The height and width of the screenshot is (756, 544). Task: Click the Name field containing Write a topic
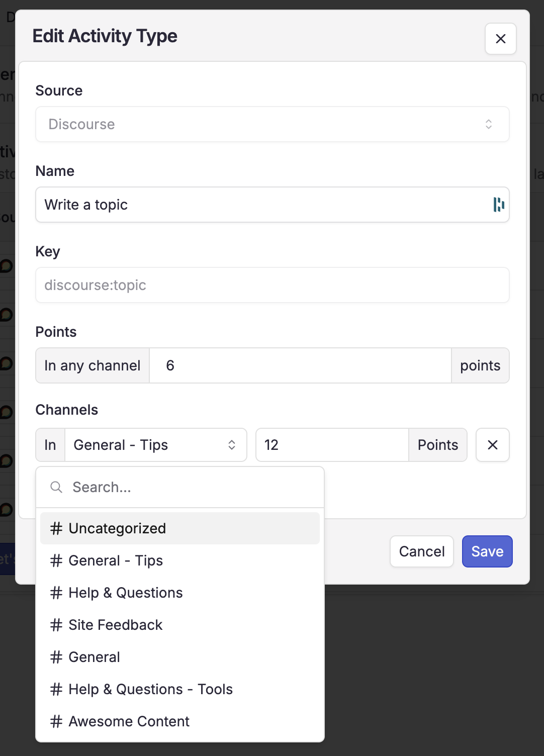[272, 205]
